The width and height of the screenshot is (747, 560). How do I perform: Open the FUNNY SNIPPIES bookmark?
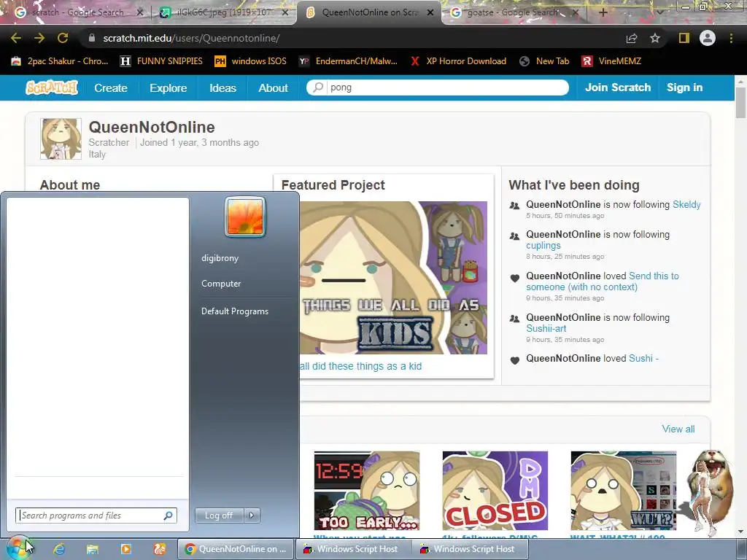pyautogui.click(x=161, y=61)
